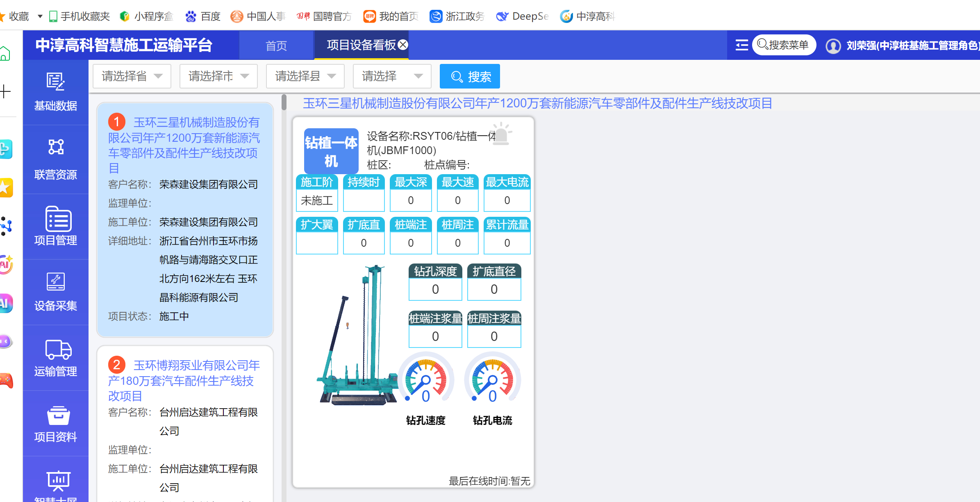
Task: Click the 钻孔速度 gauge
Action: coord(426,379)
